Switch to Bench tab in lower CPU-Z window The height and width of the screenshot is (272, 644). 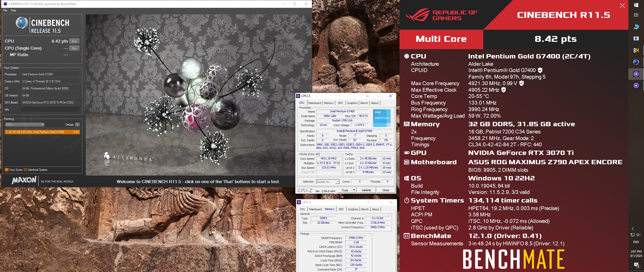365,209
